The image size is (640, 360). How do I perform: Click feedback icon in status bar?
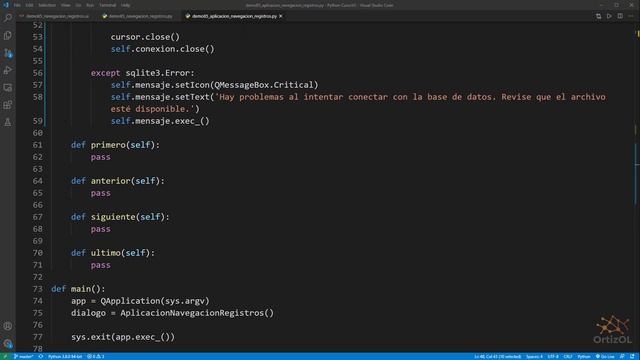click(622, 356)
